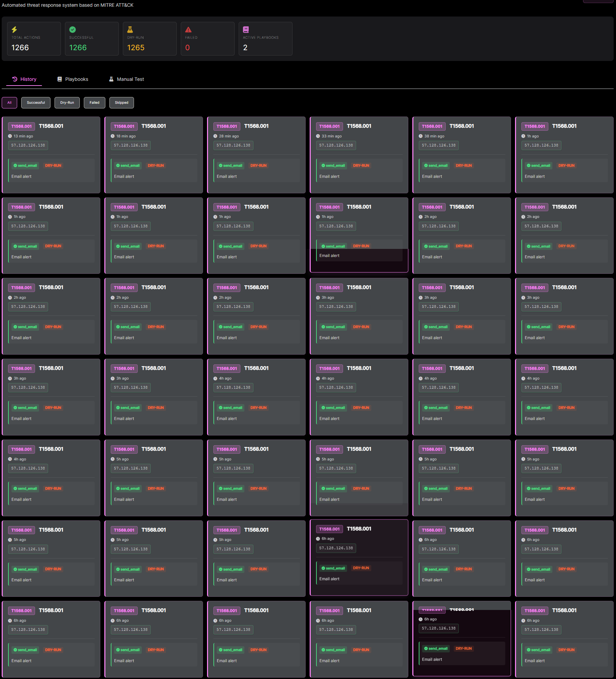The height and width of the screenshot is (679, 616).
Task: Filter history by Successful
Action: (x=36, y=103)
